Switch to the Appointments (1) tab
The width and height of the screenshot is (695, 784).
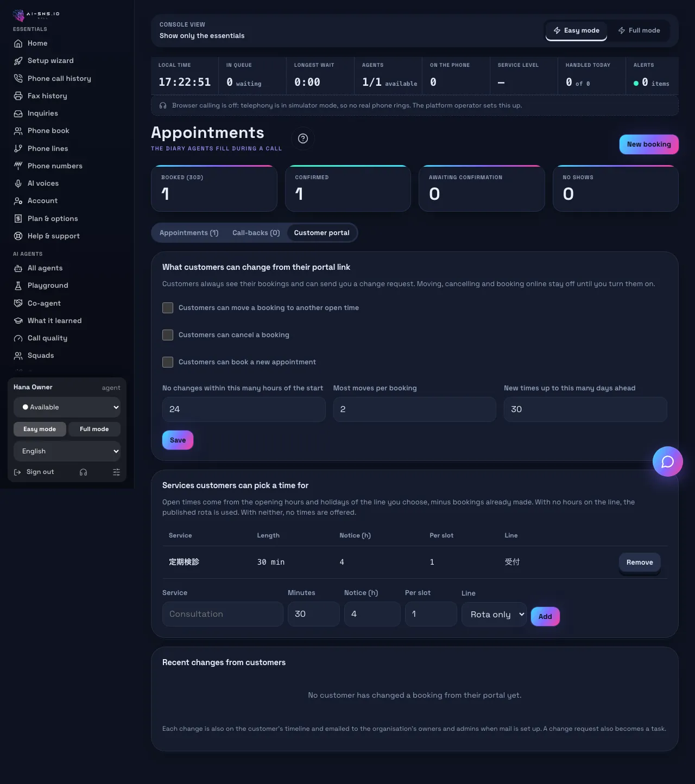(x=189, y=233)
